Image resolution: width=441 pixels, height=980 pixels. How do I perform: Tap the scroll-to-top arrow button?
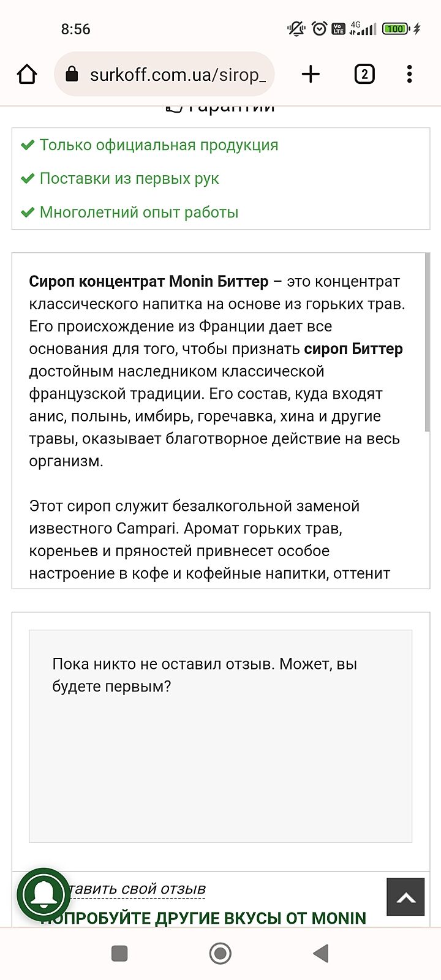(x=405, y=897)
